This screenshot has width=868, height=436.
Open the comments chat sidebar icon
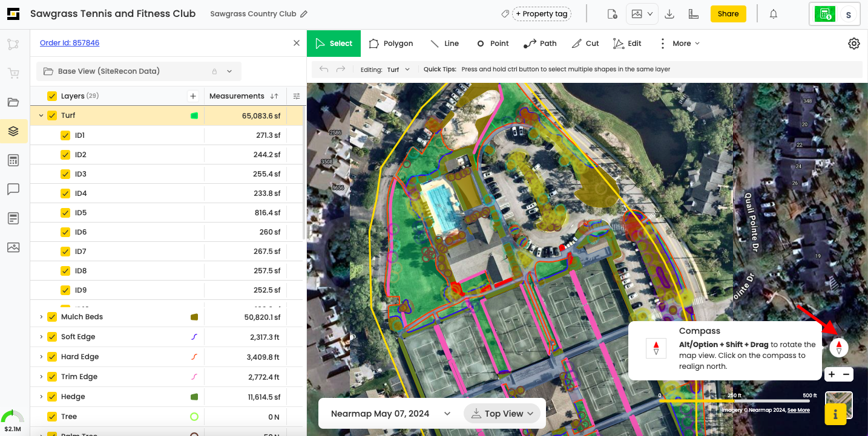(13, 189)
